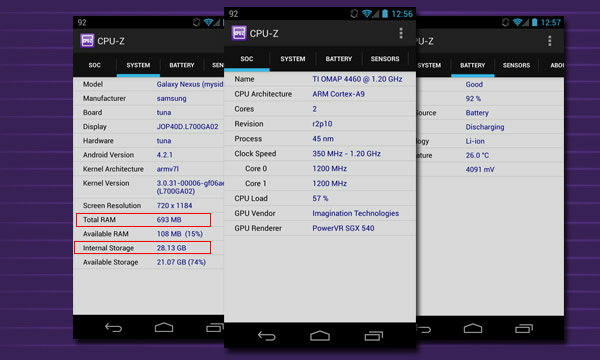The image size is (600, 360).
Task: Tap Available Storage '21.07 GB (74%)'
Action: tap(181, 262)
